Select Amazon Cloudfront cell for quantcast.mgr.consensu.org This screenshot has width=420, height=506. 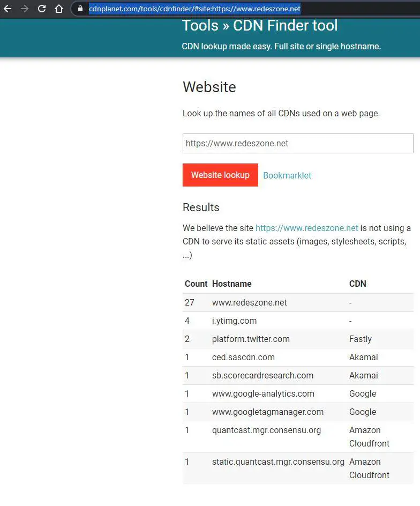pos(369,437)
